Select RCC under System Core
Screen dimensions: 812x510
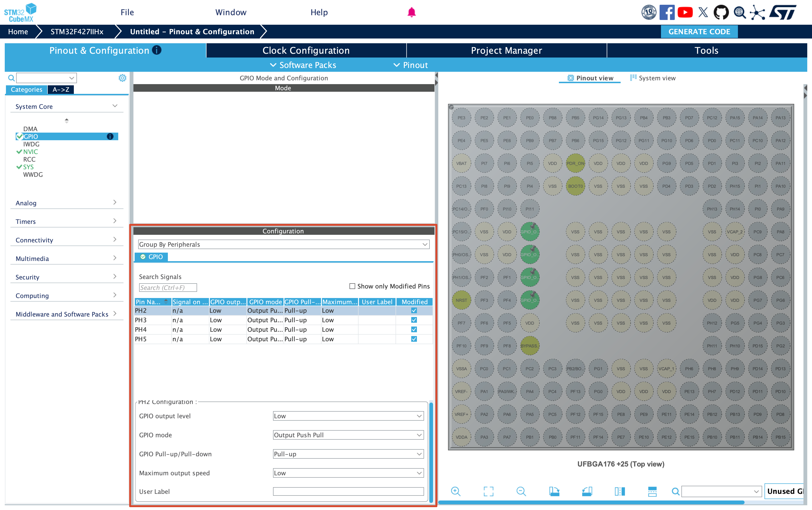pyautogui.click(x=29, y=159)
